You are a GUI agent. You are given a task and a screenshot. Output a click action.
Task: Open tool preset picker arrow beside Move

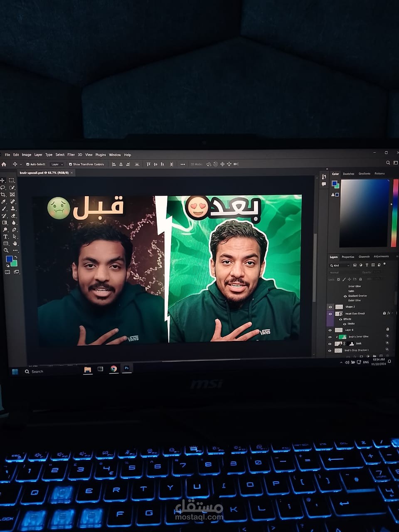[x=21, y=165]
